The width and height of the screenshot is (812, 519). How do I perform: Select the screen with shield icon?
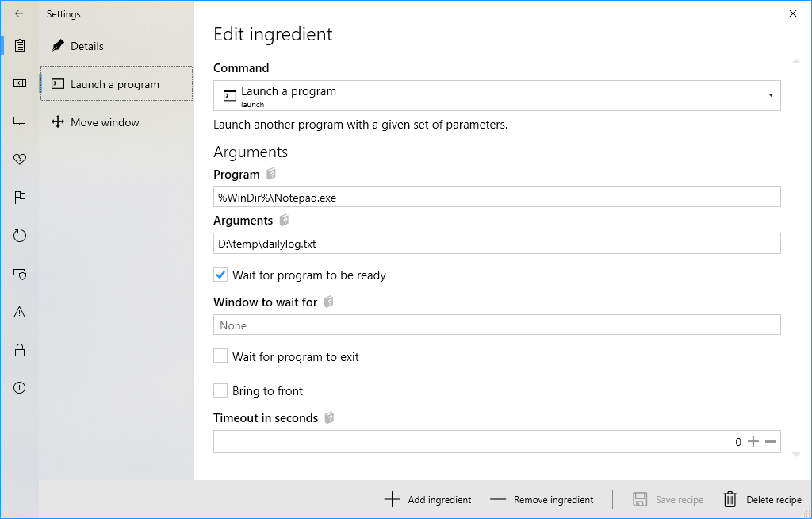click(x=20, y=274)
